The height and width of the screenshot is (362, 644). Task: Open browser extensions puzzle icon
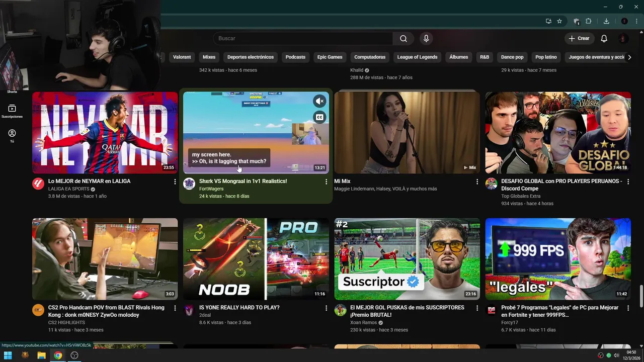[589, 21]
